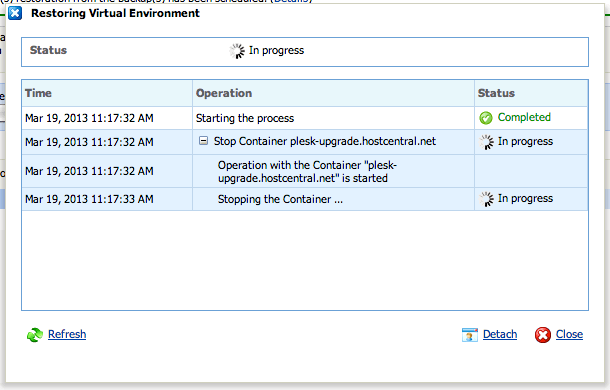This screenshot has height=390, width=610.
Task: Click the red Close X icon
Action: [x=543, y=335]
